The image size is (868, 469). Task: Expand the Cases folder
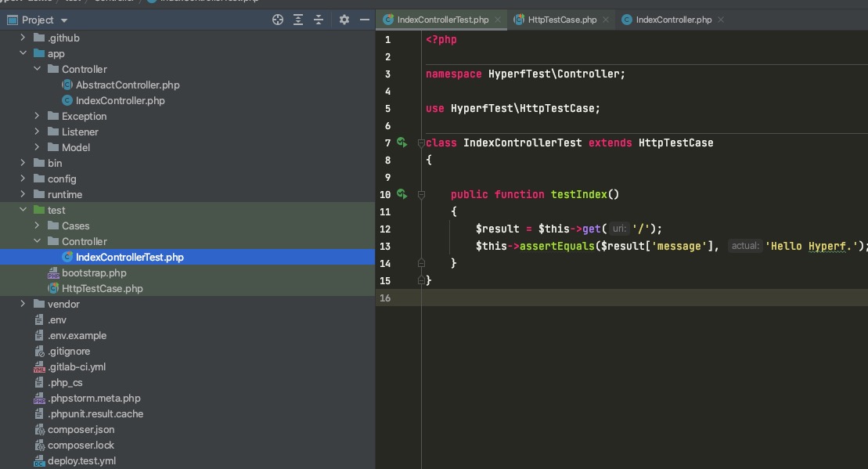click(x=37, y=225)
